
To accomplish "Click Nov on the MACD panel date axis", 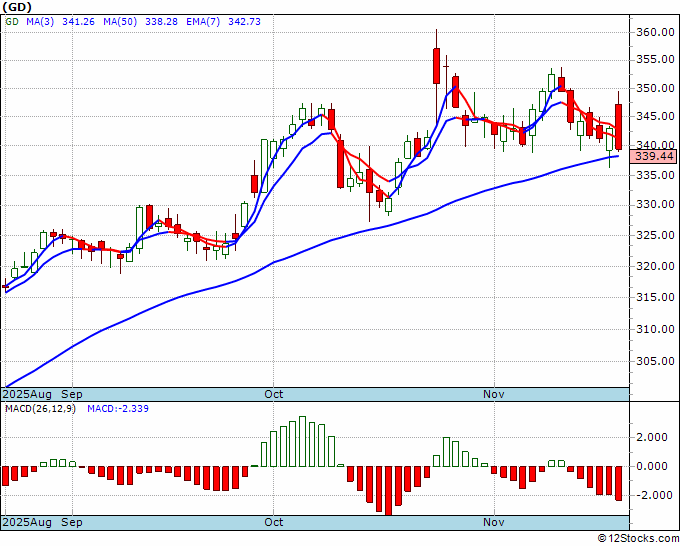I will tap(494, 522).
